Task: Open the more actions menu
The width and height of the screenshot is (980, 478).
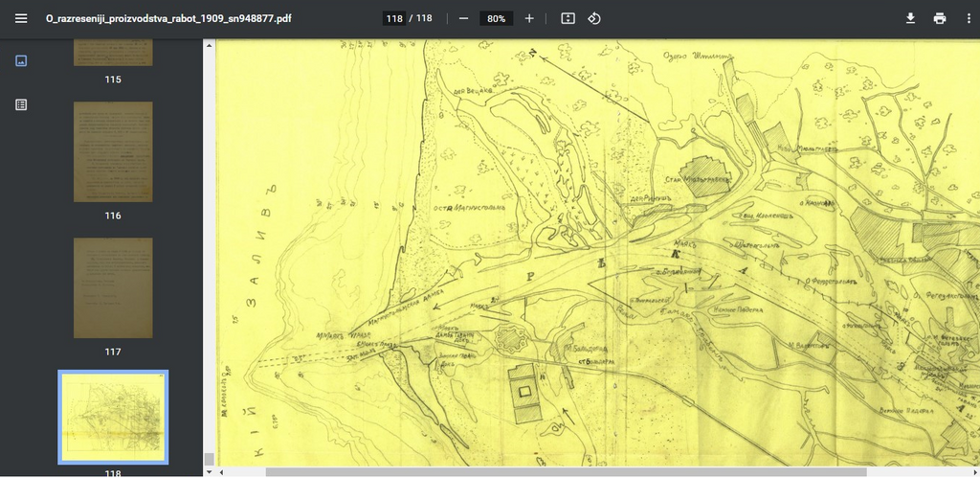Action: coord(969,18)
